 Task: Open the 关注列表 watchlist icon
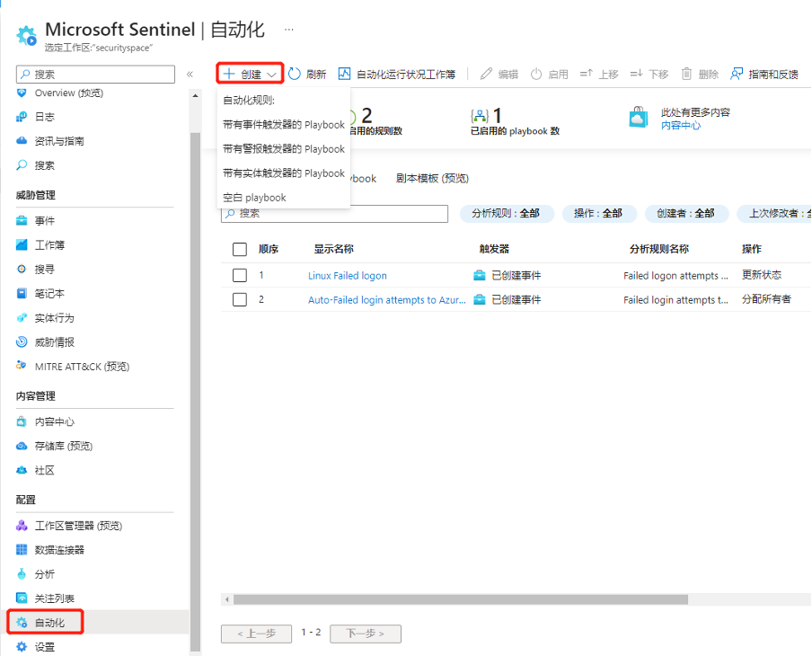(x=22, y=598)
